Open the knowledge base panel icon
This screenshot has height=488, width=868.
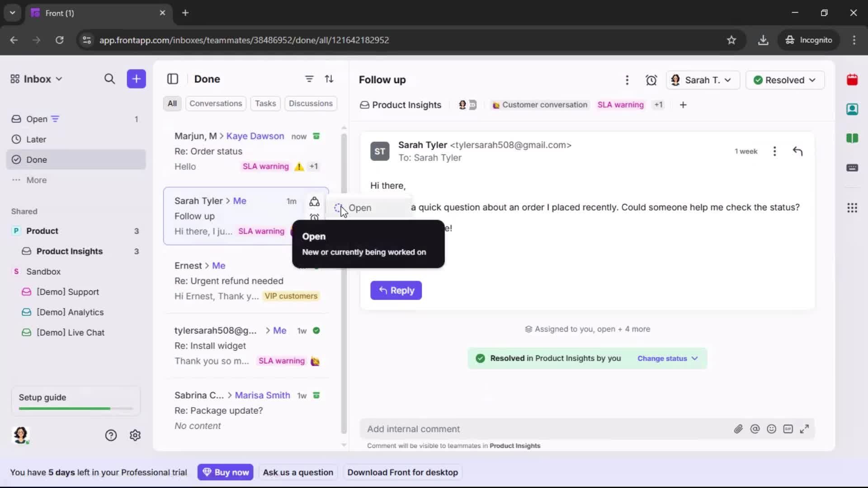(853, 138)
